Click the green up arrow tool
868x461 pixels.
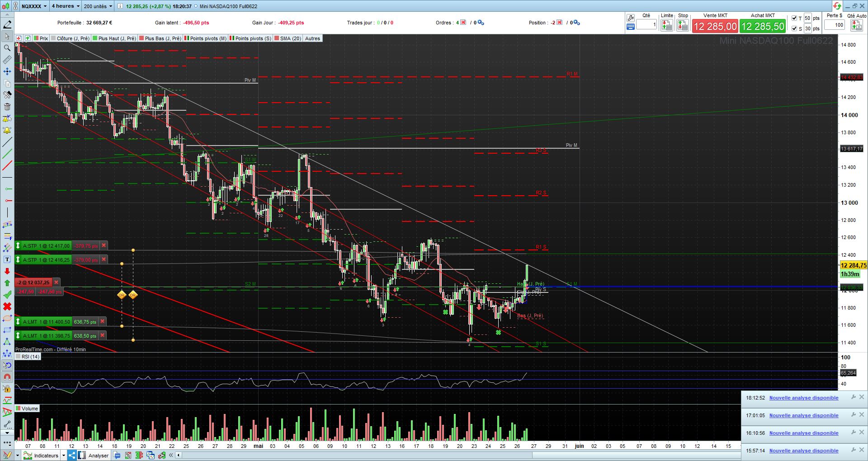pyautogui.click(x=7, y=283)
